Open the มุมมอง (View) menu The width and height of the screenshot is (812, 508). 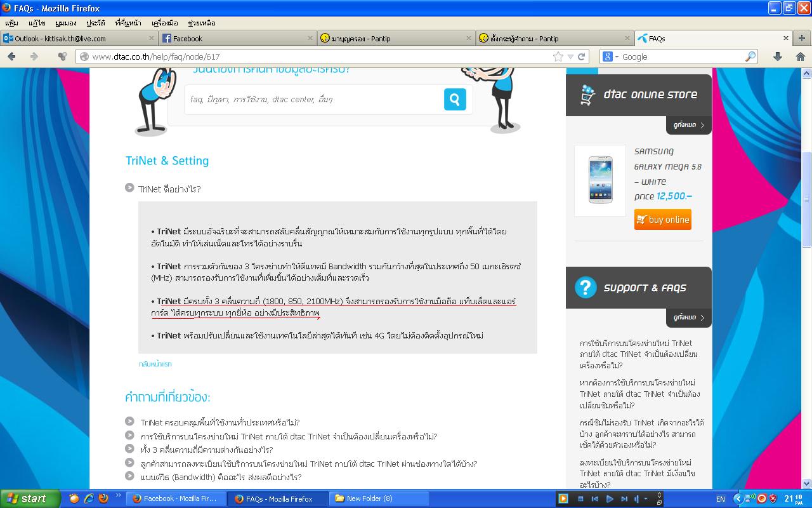65,23
